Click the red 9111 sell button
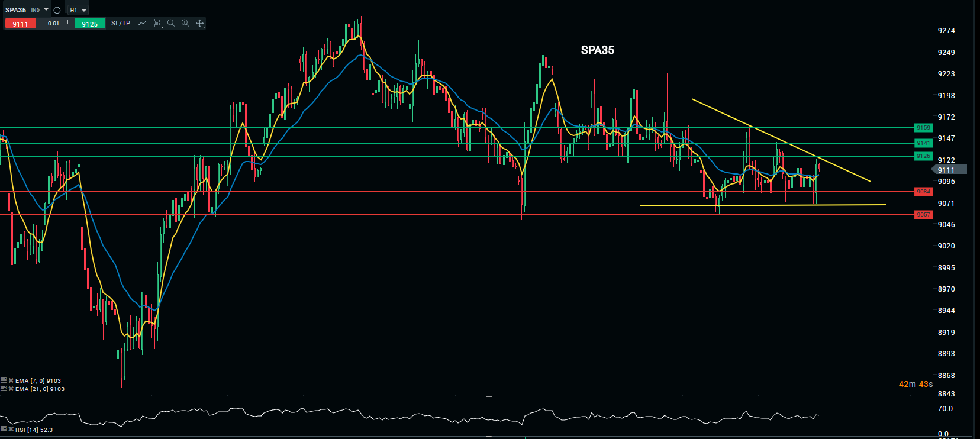This screenshot has height=439, width=980. coord(20,24)
